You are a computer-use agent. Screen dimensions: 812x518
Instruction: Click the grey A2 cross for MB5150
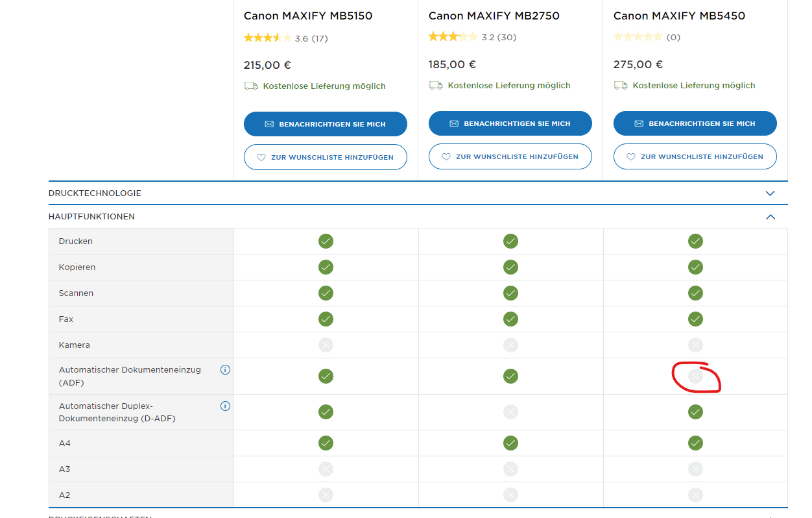326,495
